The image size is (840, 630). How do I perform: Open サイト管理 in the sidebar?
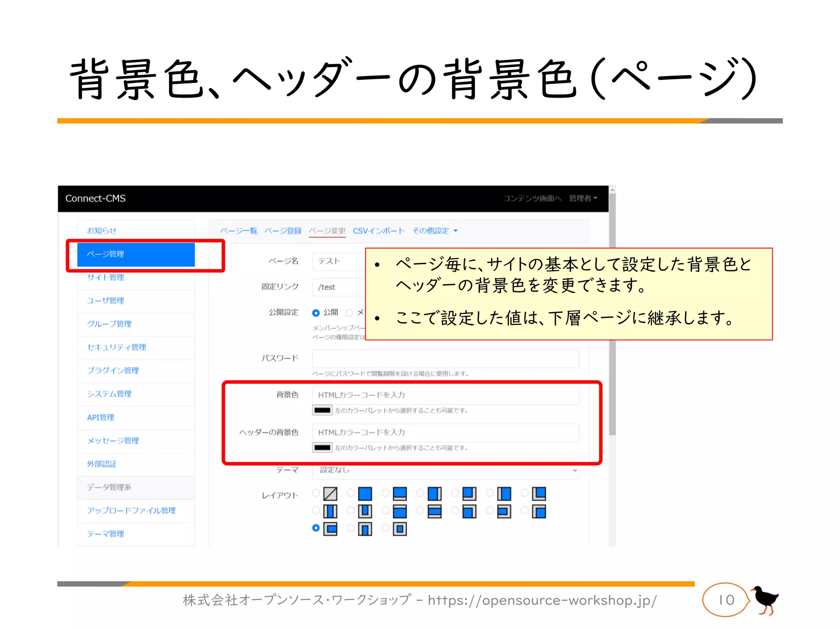point(136,278)
